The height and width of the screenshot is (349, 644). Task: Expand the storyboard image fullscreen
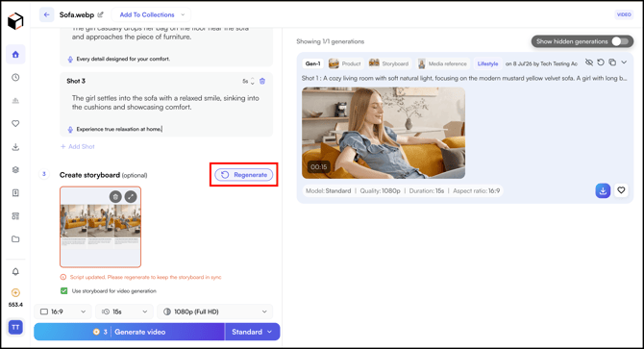point(131,197)
